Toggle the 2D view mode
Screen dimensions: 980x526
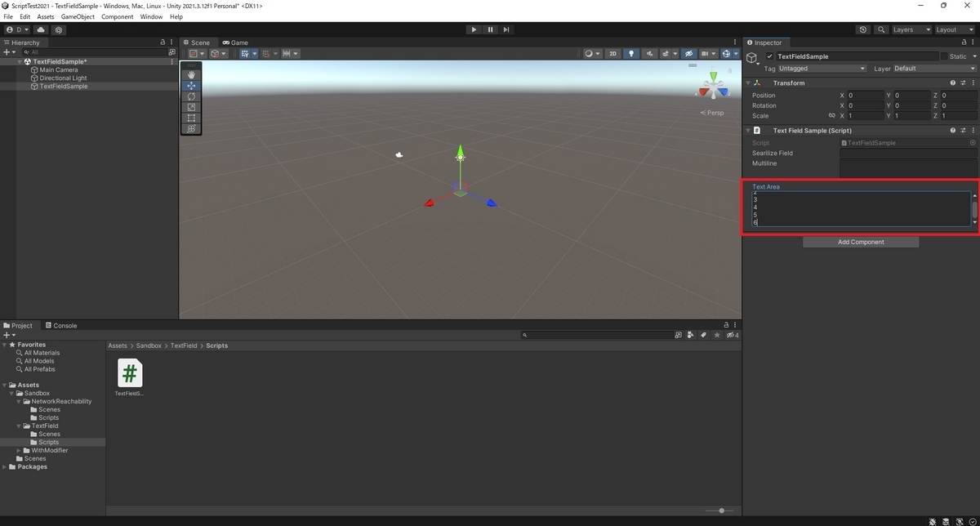[x=612, y=53]
